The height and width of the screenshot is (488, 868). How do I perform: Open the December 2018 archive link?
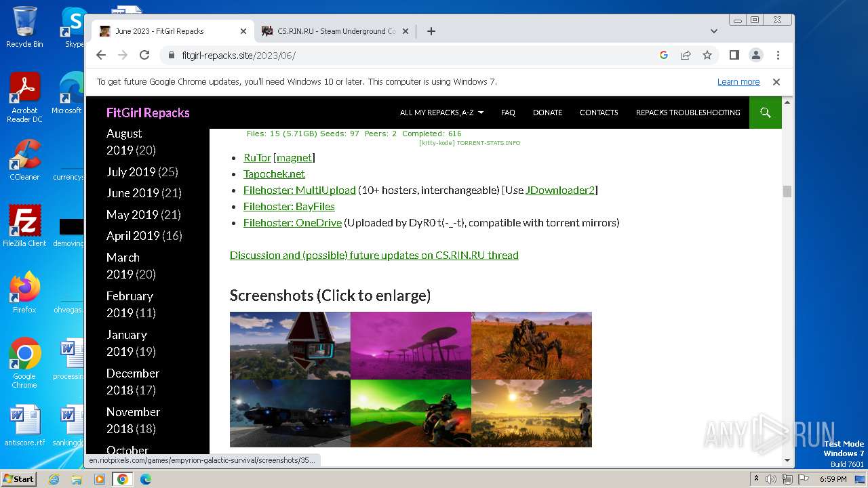click(x=133, y=382)
